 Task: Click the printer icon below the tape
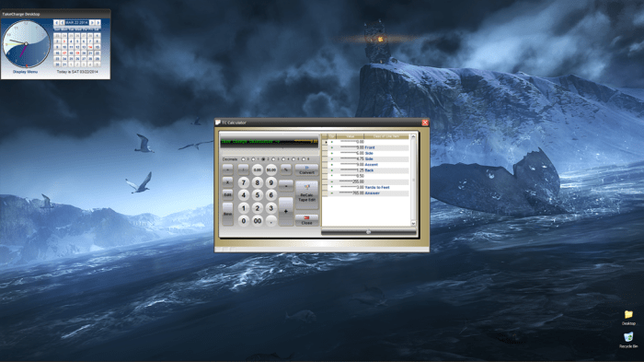pyautogui.click(x=368, y=232)
